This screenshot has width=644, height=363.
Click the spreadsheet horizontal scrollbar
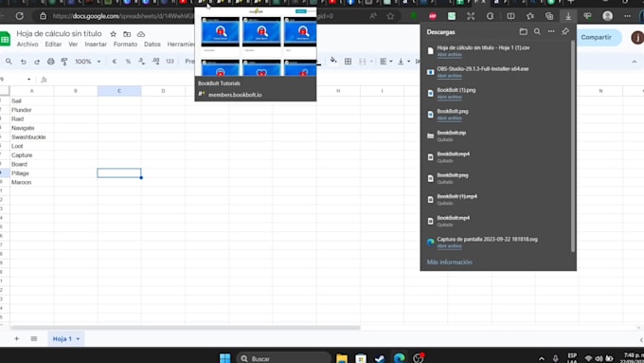186,328
